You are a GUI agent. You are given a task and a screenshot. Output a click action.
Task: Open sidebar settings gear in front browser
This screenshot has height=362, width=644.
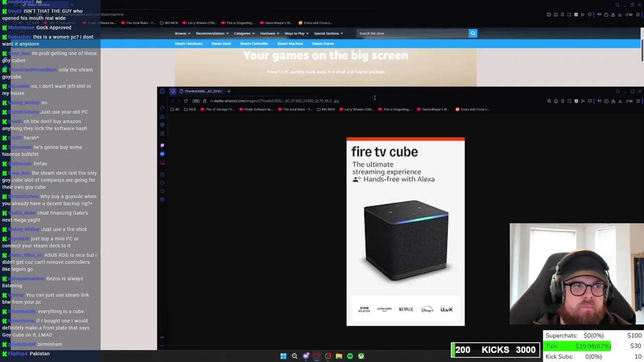click(x=162, y=200)
